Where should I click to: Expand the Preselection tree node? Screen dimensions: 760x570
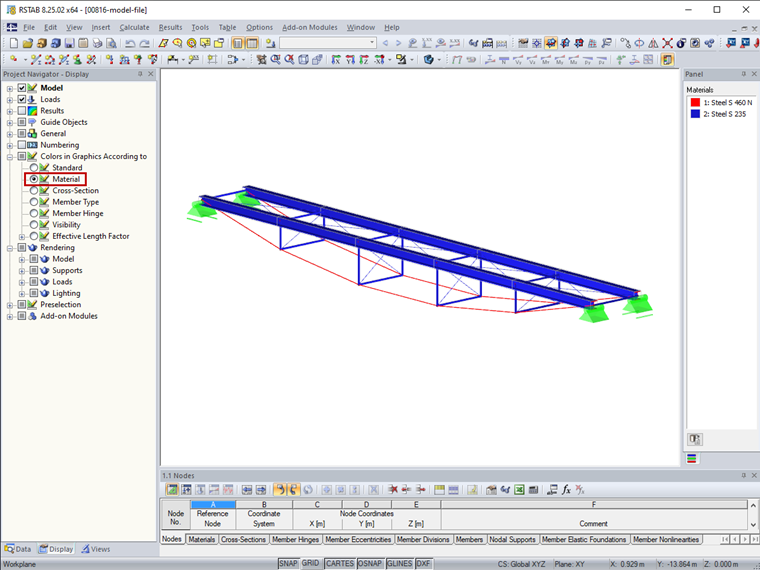click(x=10, y=305)
